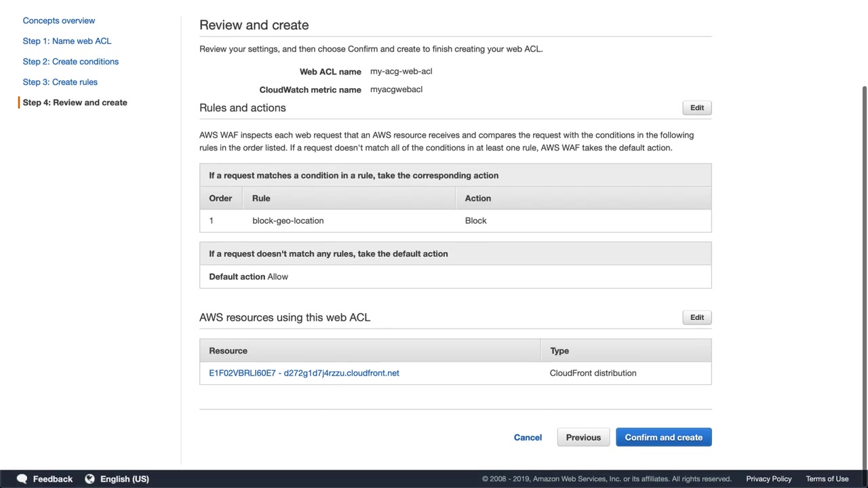
Task: Go to Step 3: Create rules
Action: coord(60,82)
